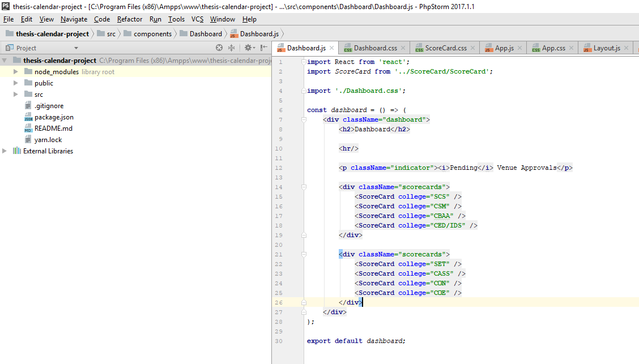639x364 pixels.
Task: Expand the node_modules folder
Action: point(15,72)
